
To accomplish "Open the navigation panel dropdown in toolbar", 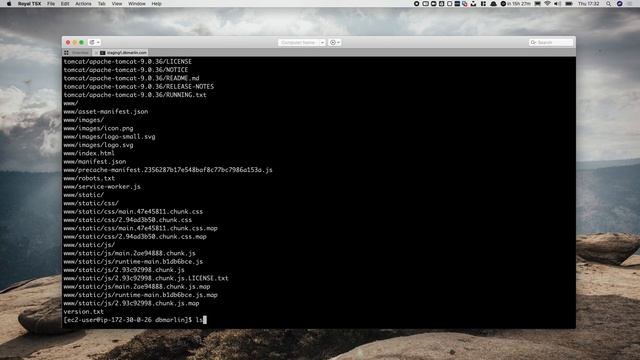I will tap(95, 42).
